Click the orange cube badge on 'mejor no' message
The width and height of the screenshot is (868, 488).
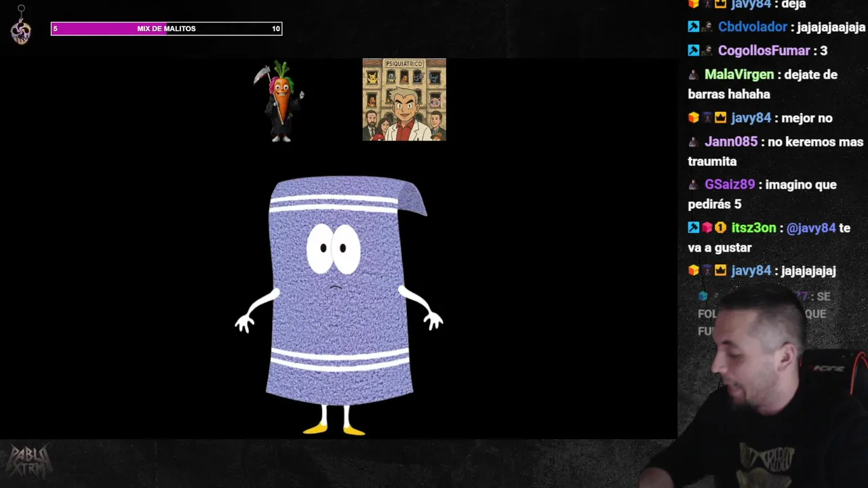(693, 118)
